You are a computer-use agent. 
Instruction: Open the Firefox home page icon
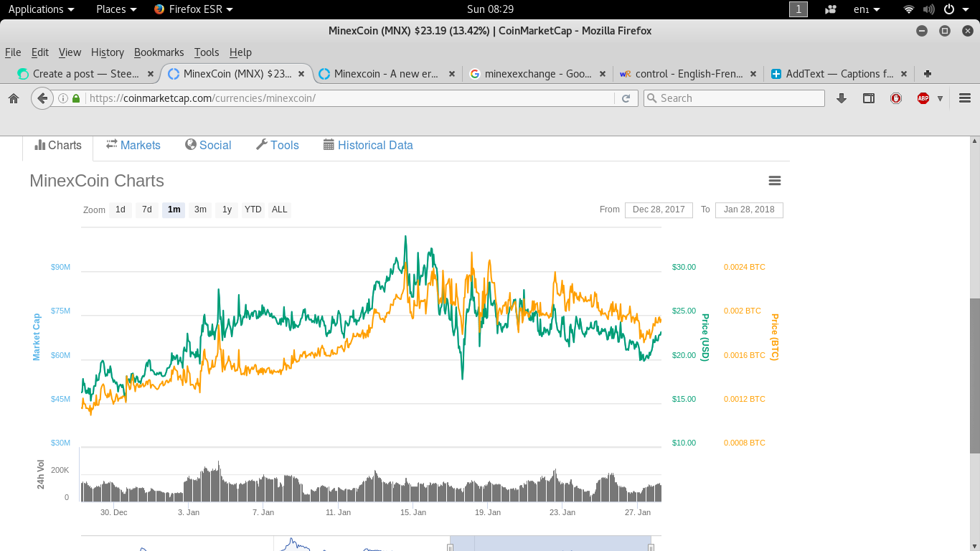[x=13, y=98]
